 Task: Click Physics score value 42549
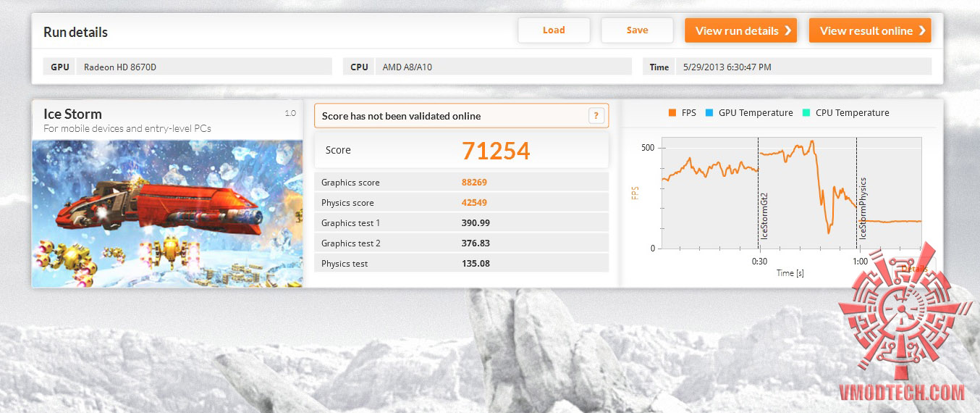(475, 203)
